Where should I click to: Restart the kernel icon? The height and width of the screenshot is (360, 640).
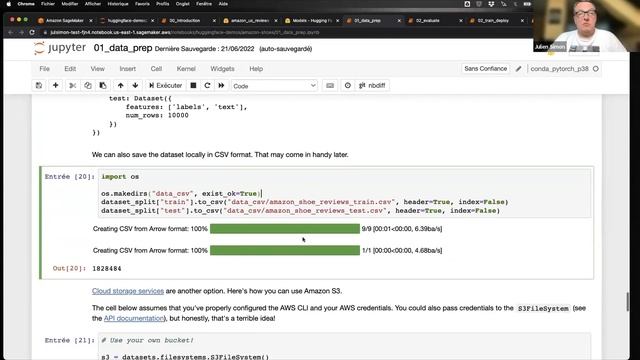(x=207, y=85)
